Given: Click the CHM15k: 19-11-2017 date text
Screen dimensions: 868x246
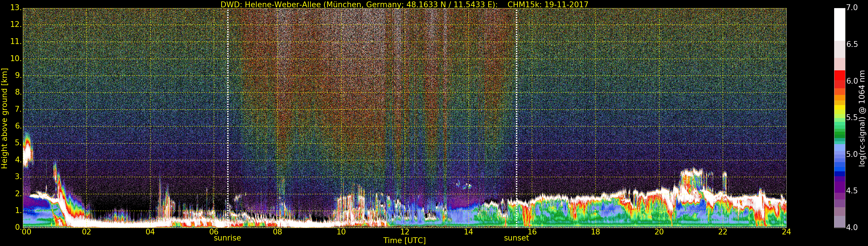Looking at the screenshot, I should (x=547, y=4).
